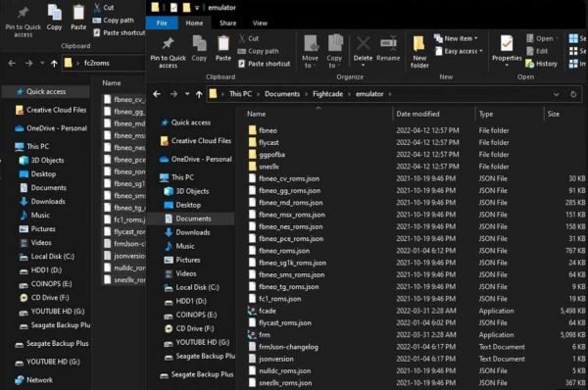Select Documents in emulator window sidebar
Viewport: 588px width, 390px height.
[192, 219]
